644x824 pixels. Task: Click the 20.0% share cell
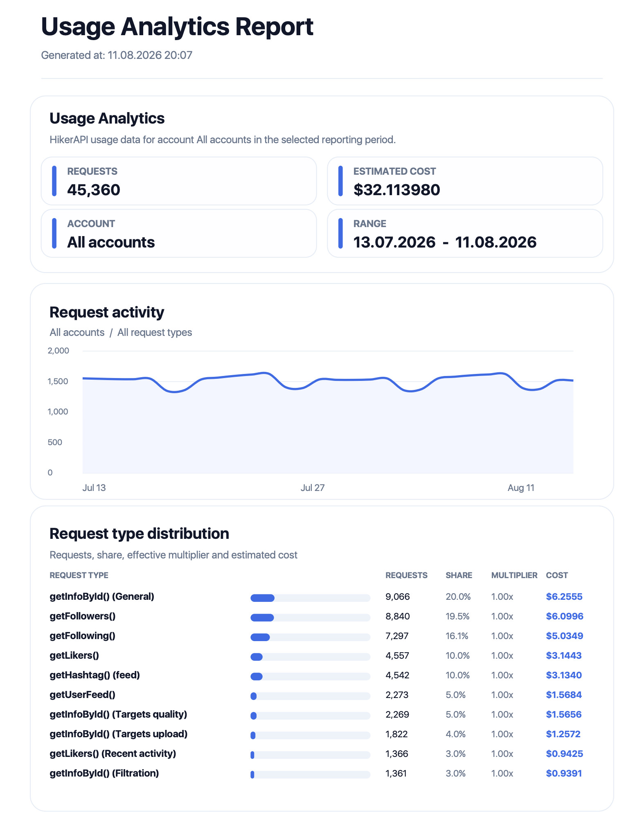click(458, 597)
